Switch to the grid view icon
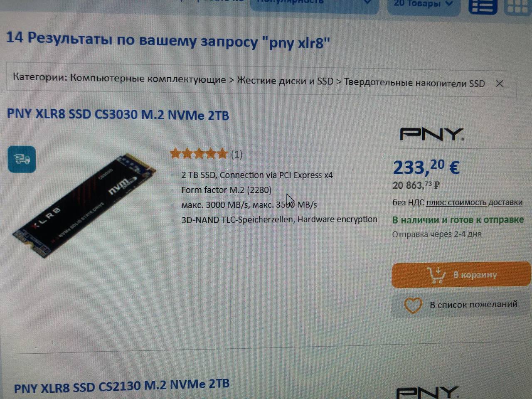 click(517, 6)
